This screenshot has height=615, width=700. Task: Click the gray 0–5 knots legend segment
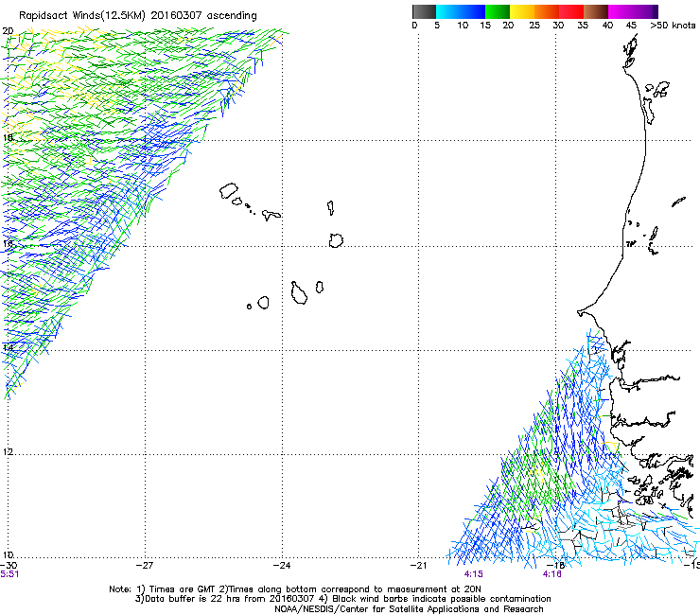(424, 11)
